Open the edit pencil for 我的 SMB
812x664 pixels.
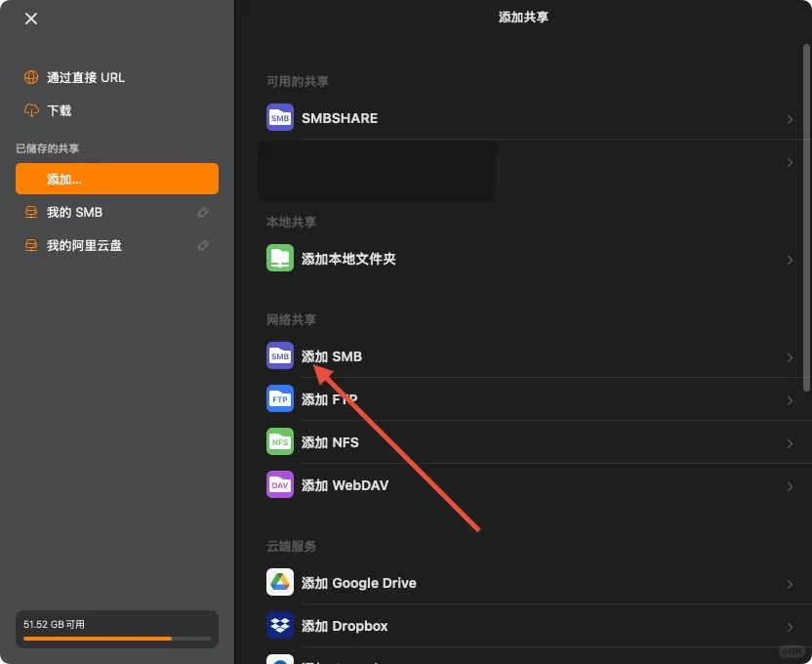[x=203, y=212]
